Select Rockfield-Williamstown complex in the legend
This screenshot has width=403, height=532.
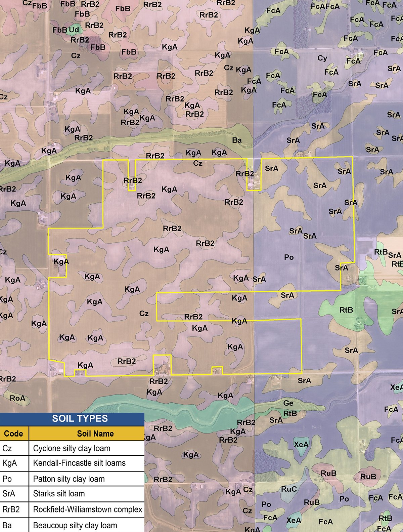[88, 509]
